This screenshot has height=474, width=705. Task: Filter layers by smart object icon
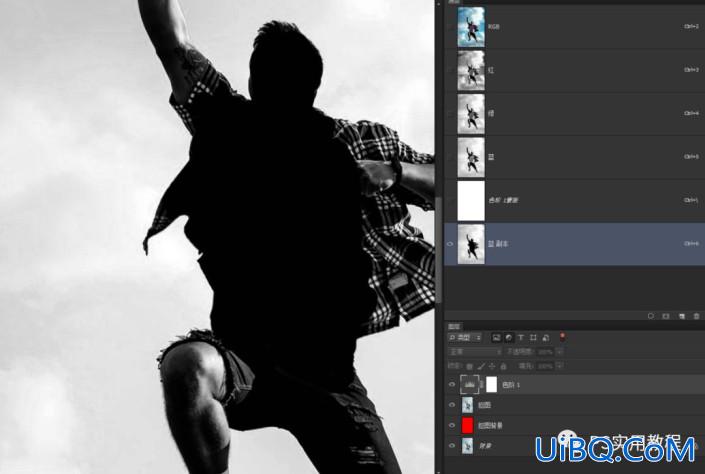click(546, 337)
